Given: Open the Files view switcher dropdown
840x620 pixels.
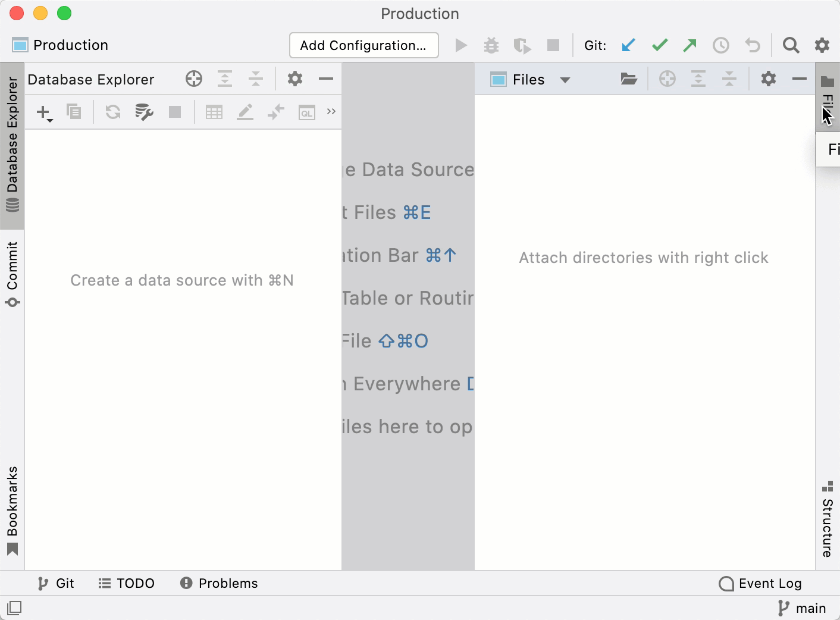Looking at the screenshot, I should tap(565, 79).
